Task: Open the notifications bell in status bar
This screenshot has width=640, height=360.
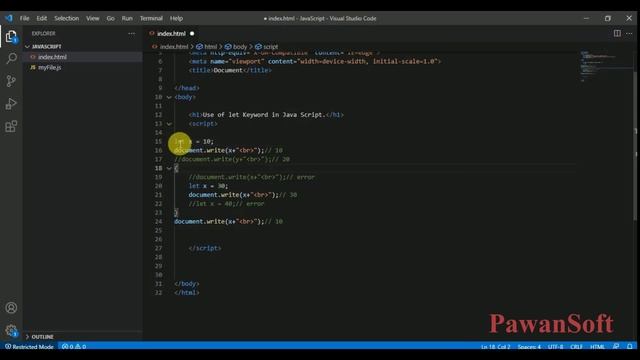Action: pyautogui.click(x=629, y=347)
